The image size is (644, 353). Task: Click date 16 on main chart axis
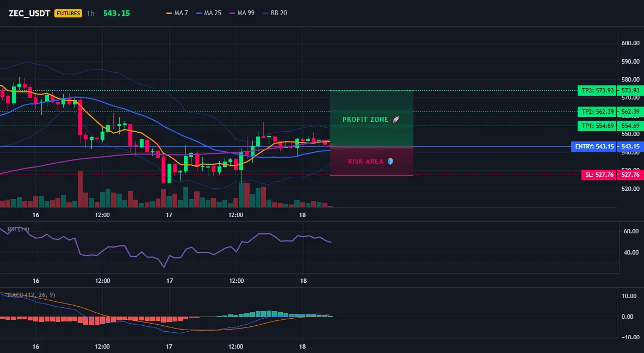pyautogui.click(x=36, y=215)
